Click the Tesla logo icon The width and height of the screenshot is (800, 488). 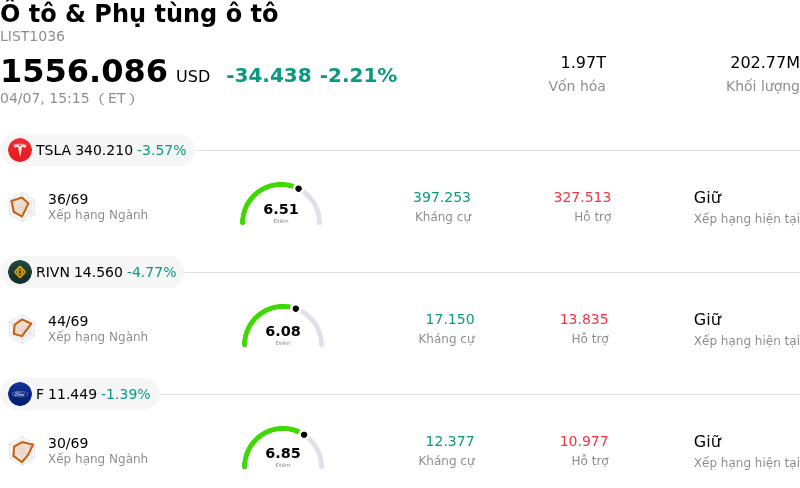coord(20,150)
